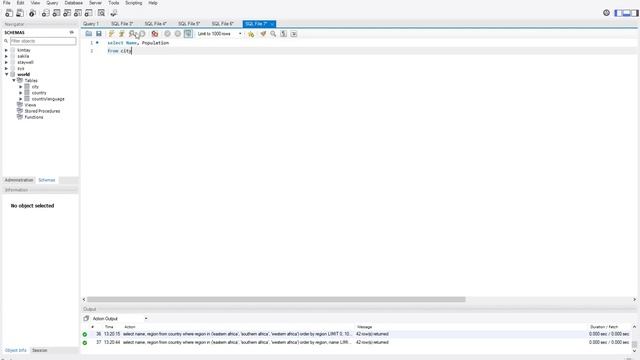Open the Tools menu
640x360 pixels.
click(114, 3)
